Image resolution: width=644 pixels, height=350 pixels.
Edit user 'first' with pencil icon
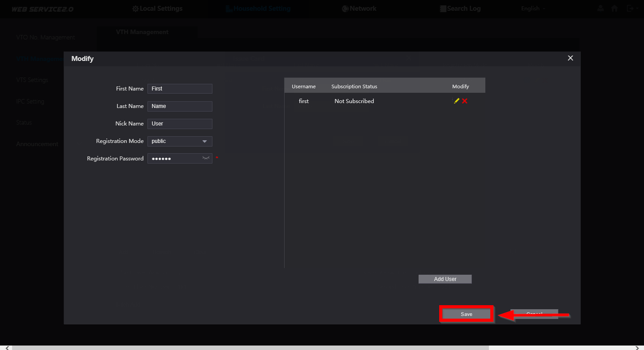pos(456,101)
